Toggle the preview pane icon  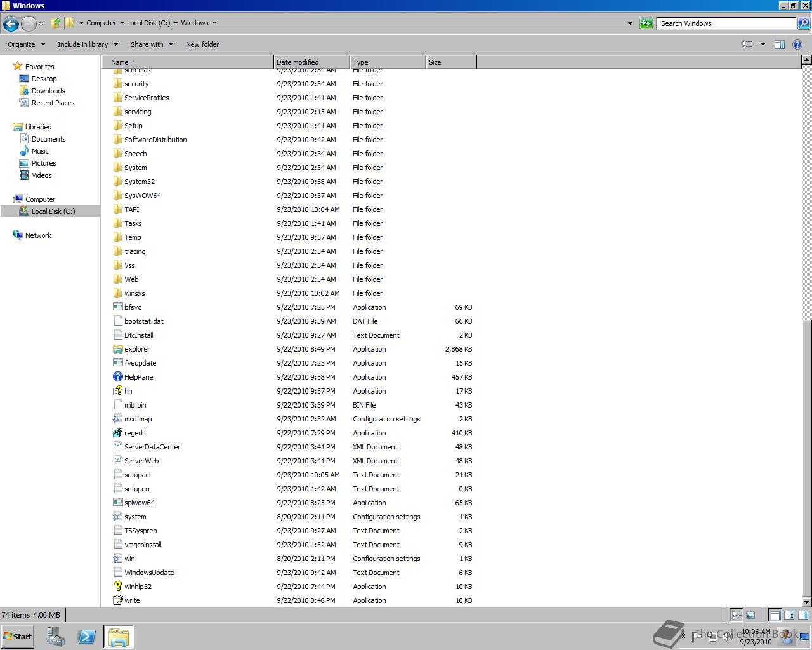(x=780, y=44)
